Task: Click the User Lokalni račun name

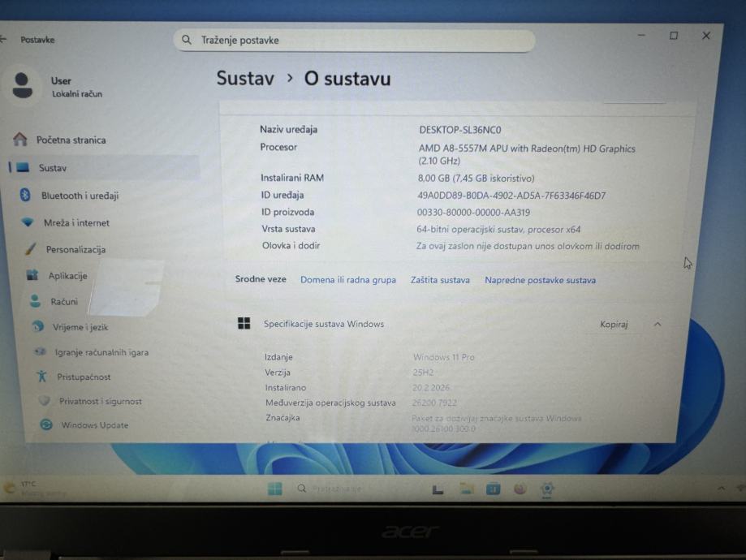Action: [76, 87]
